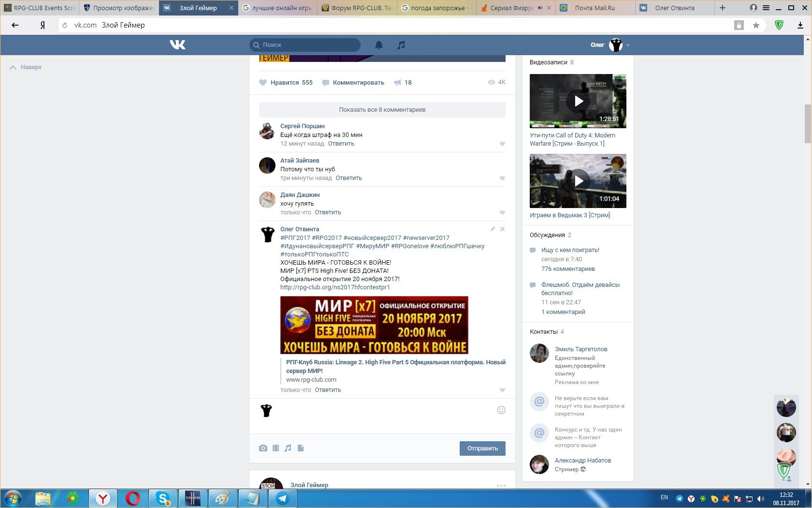
Task: Attach a document file icon
Action: click(x=301, y=448)
